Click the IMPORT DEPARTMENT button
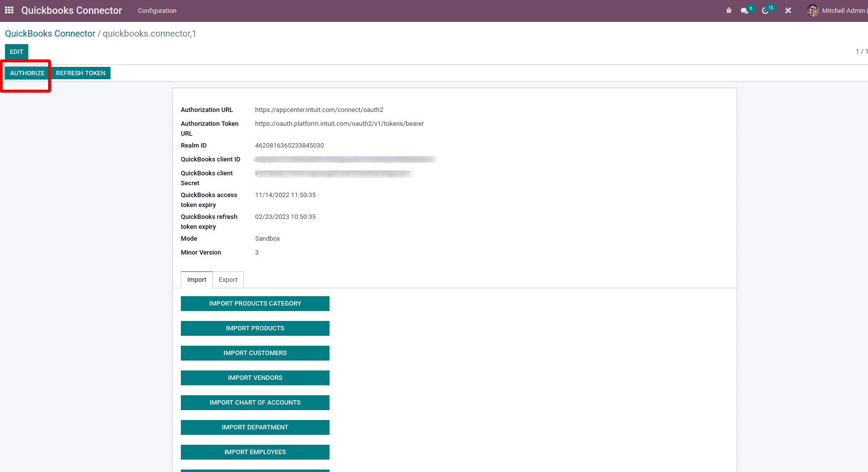This screenshot has width=868, height=472. 255,427
